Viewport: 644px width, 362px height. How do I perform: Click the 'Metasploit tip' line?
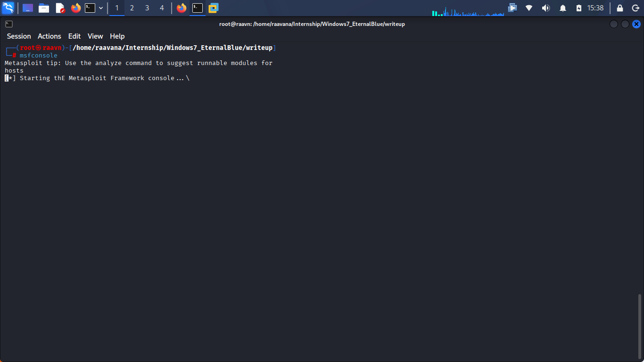pyautogui.click(x=139, y=63)
